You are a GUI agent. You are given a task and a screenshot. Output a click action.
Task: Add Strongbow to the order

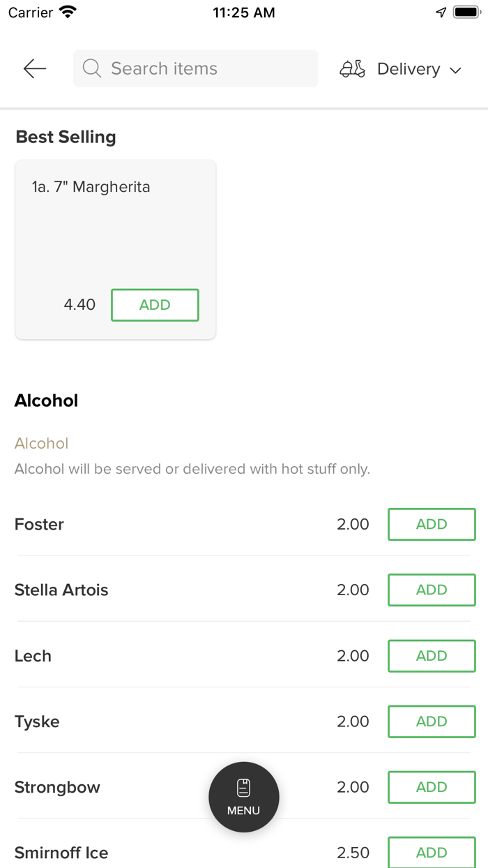(432, 787)
